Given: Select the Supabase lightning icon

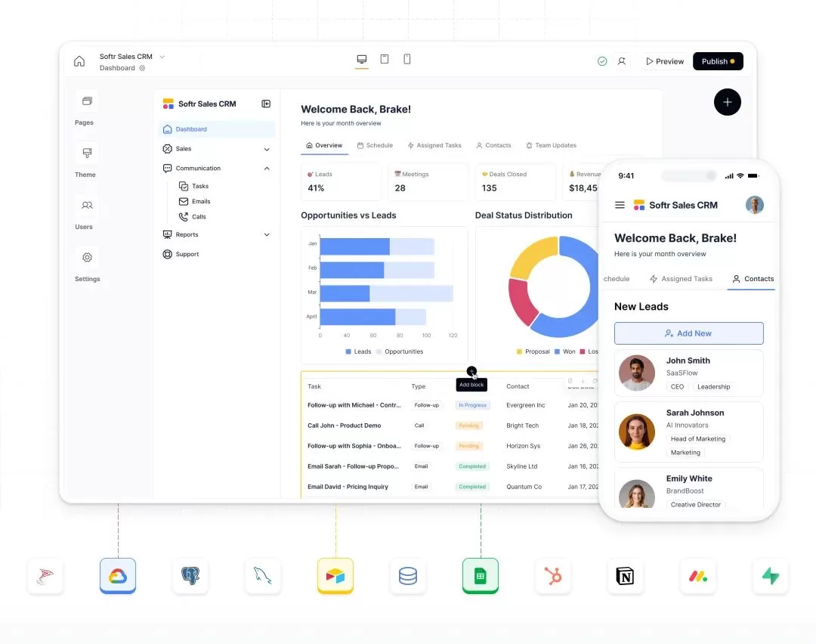Looking at the screenshot, I should point(770,576).
